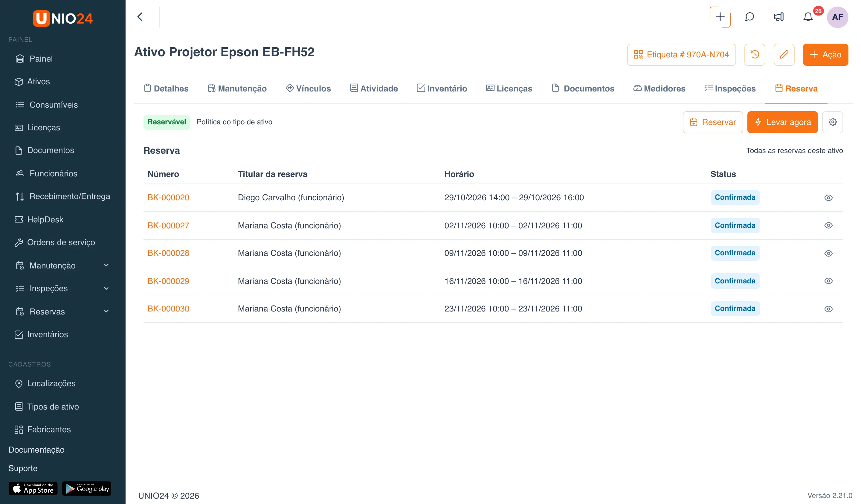The height and width of the screenshot is (504, 861).
Task: Open Tipos de ativo in sidebar
Action: point(47,407)
